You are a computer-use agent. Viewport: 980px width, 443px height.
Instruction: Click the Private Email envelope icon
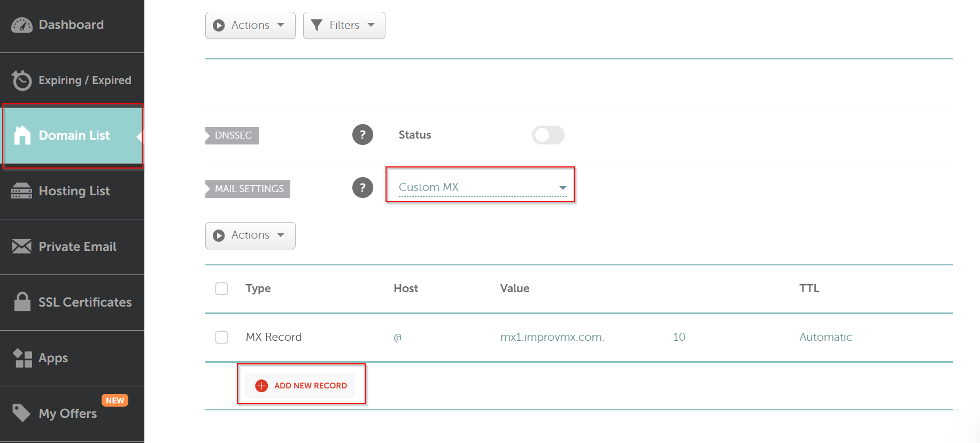22,247
